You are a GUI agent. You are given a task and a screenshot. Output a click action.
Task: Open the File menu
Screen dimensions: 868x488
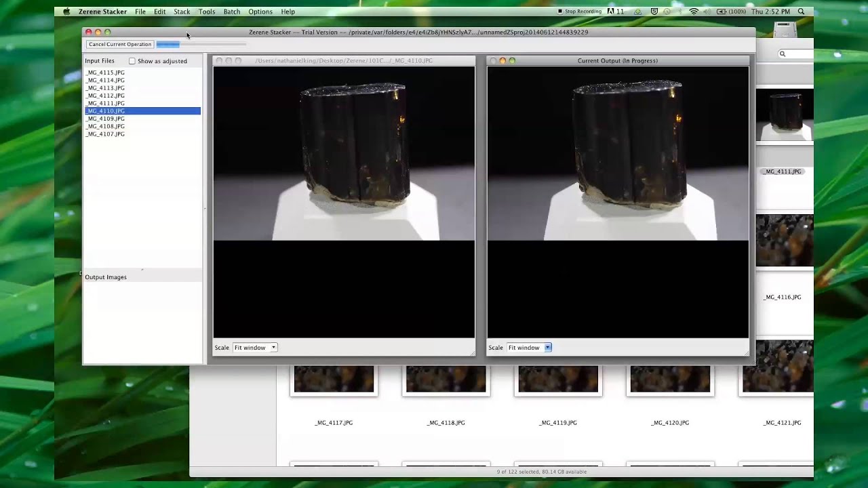coord(140,12)
